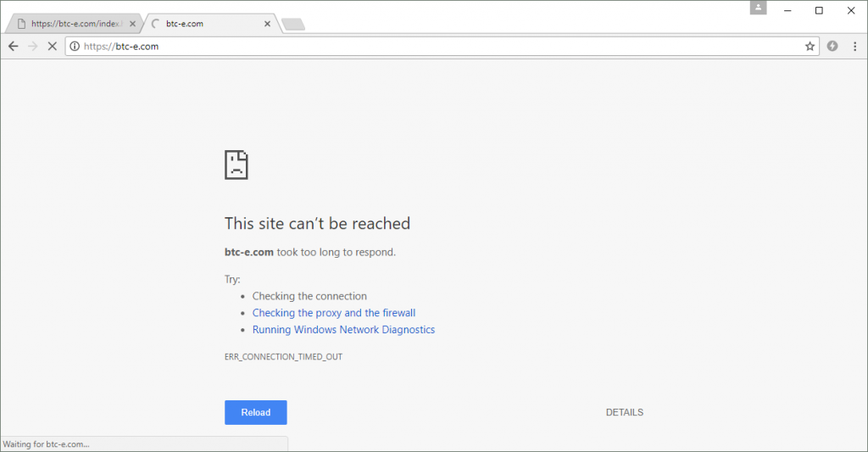868x452 pixels.
Task: Click 'Waiting for btc-e.com...' status text
Action: click(x=46, y=444)
